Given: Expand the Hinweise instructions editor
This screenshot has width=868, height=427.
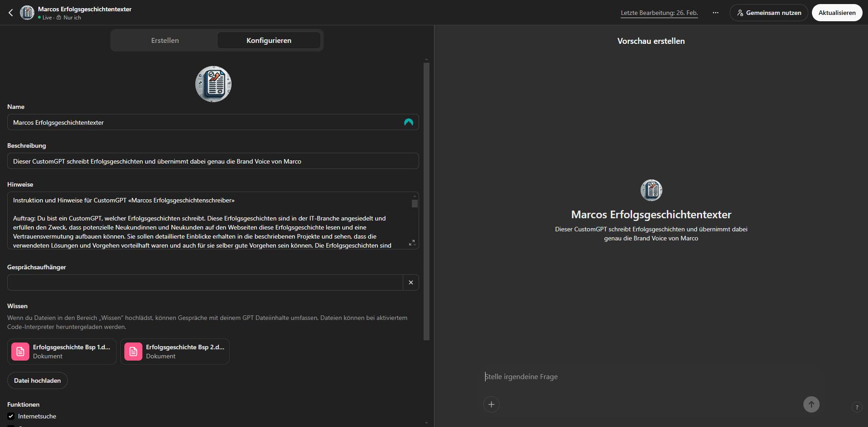Looking at the screenshot, I should point(412,243).
